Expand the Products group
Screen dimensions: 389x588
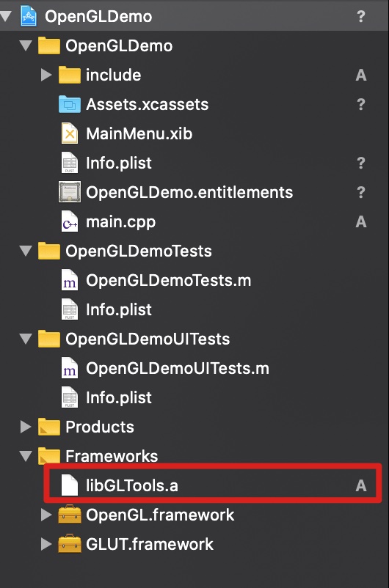tap(26, 427)
